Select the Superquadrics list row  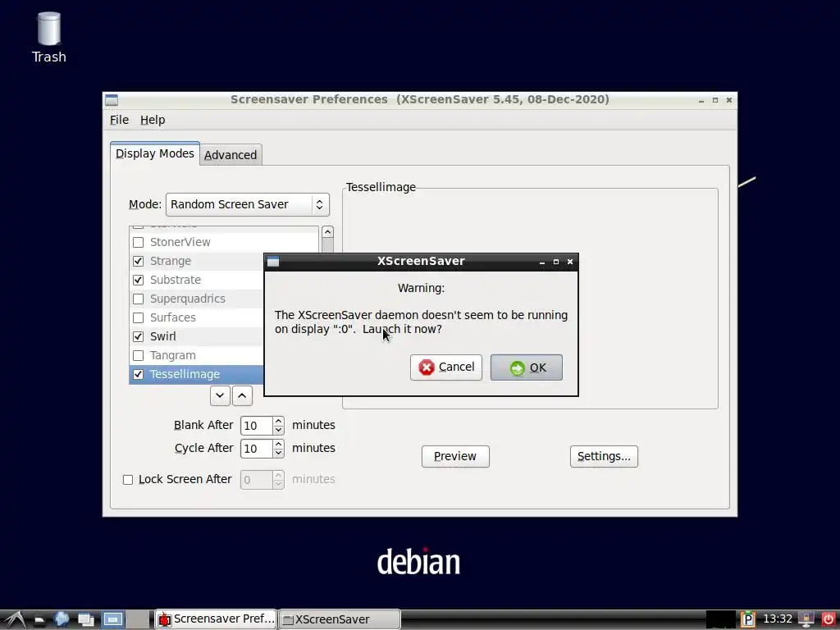197,299
